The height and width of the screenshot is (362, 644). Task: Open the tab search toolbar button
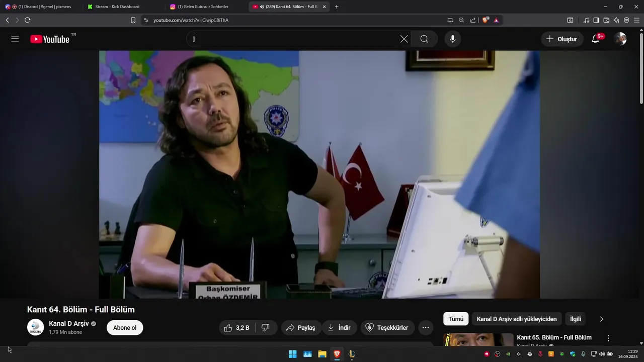(570, 20)
